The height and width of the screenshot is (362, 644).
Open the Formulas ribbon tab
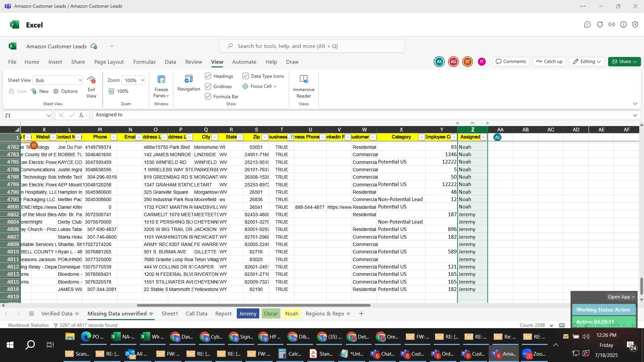point(144,62)
